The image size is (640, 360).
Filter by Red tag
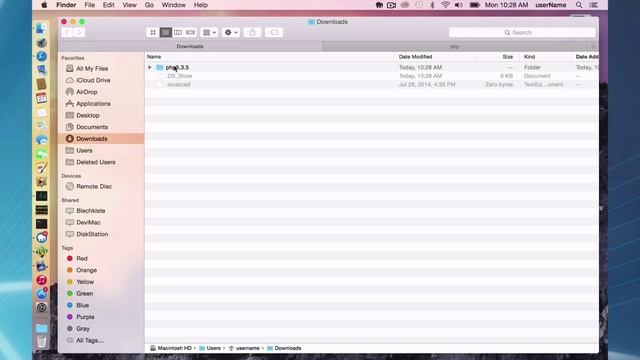tap(82, 258)
